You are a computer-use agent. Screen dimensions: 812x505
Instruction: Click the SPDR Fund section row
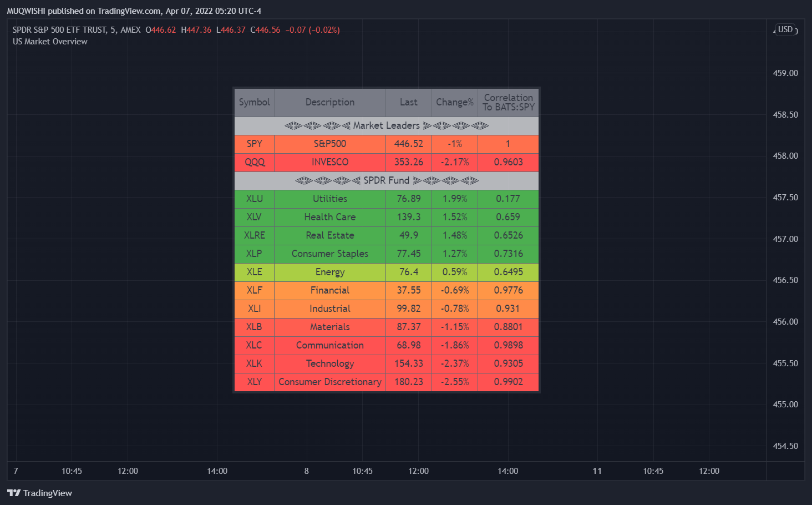pyautogui.click(x=387, y=180)
